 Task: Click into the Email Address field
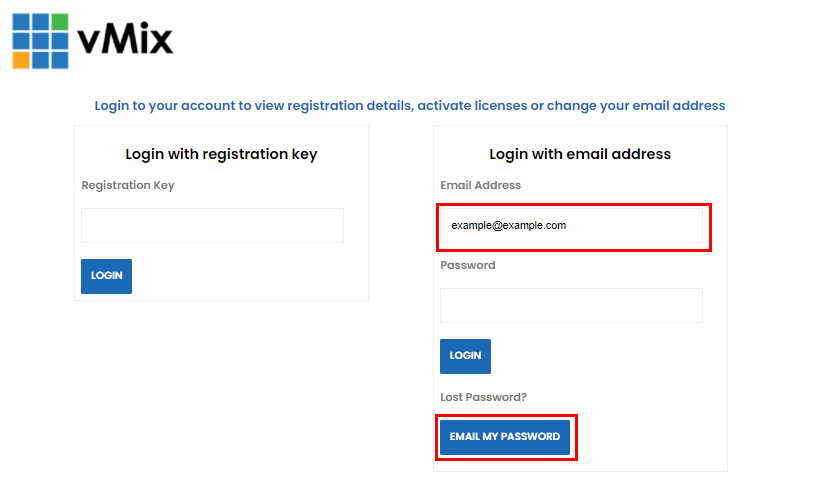(573, 226)
